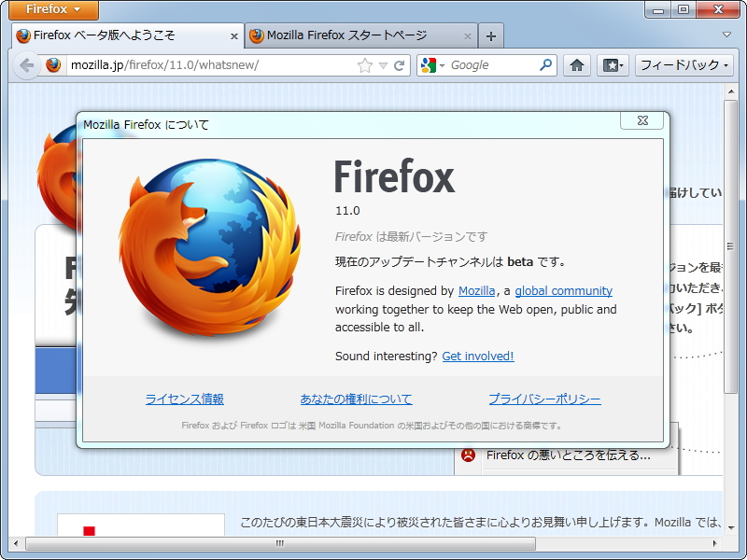Screen dimensions: 747x560
Task: Open the bookmarks panel icon
Action: pos(611,65)
